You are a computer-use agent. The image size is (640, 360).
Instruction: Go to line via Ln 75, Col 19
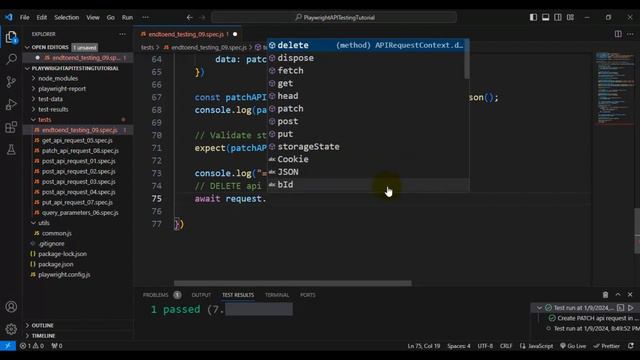pos(424,346)
